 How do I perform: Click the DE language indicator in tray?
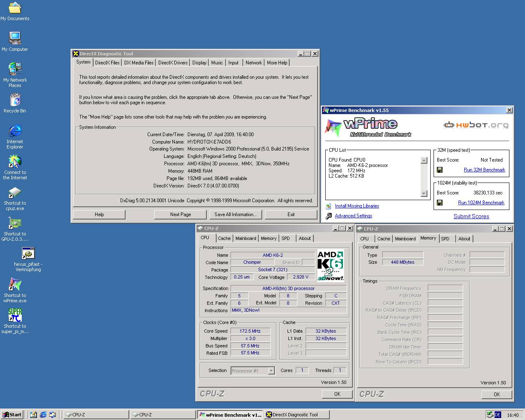(498, 415)
